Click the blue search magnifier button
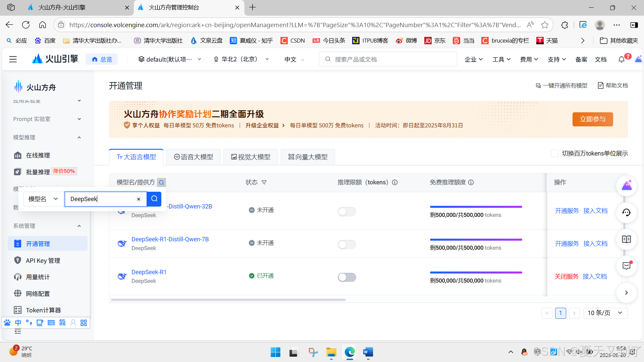644x362 pixels. (x=154, y=199)
